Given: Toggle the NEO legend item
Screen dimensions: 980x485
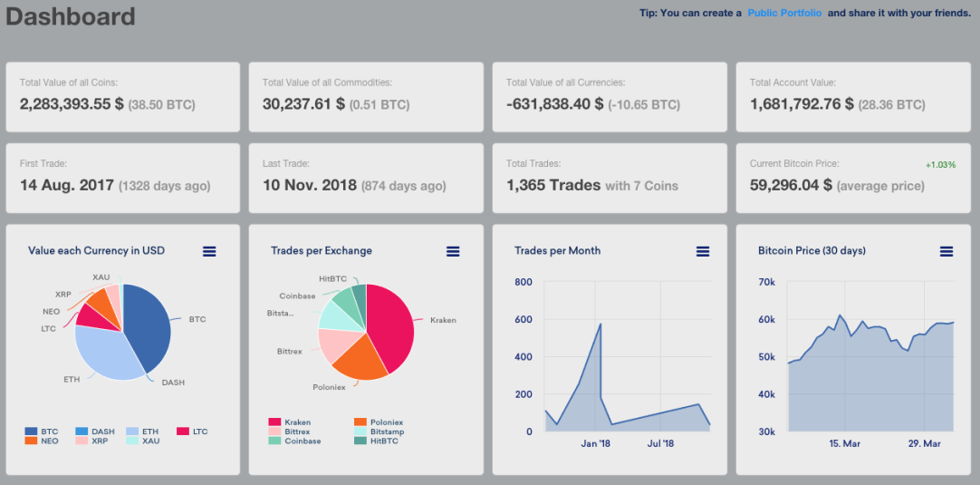Looking at the screenshot, I should [42, 441].
